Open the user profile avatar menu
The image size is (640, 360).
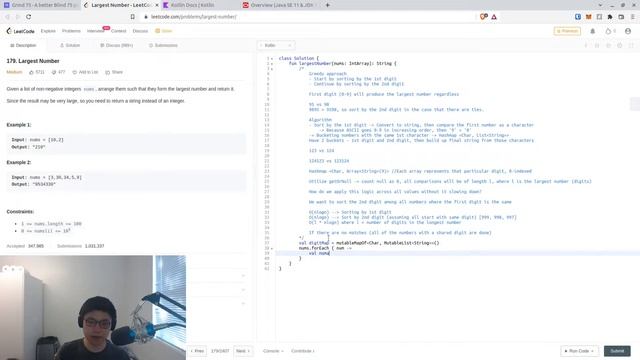[x=628, y=31]
